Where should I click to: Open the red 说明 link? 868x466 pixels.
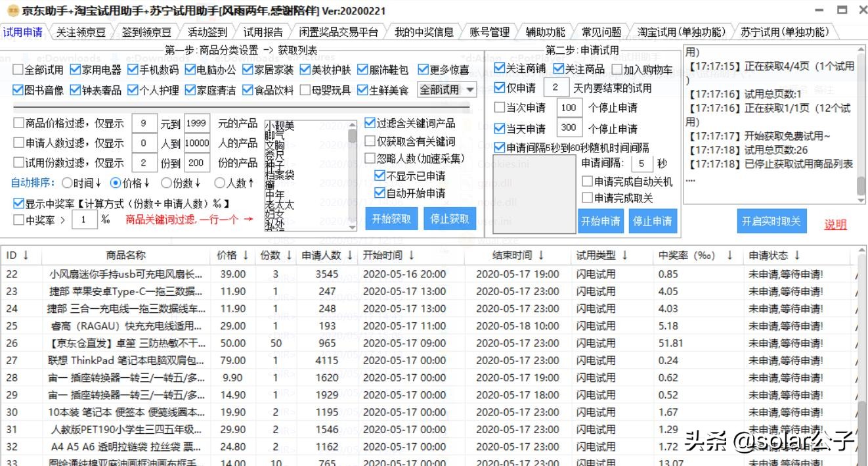pos(835,224)
